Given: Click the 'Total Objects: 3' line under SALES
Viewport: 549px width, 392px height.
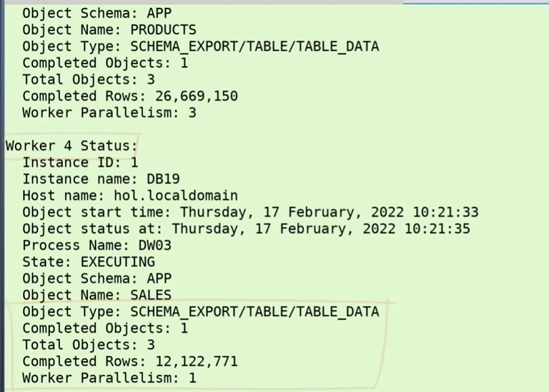Looking at the screenshot, I should [89, 345].
